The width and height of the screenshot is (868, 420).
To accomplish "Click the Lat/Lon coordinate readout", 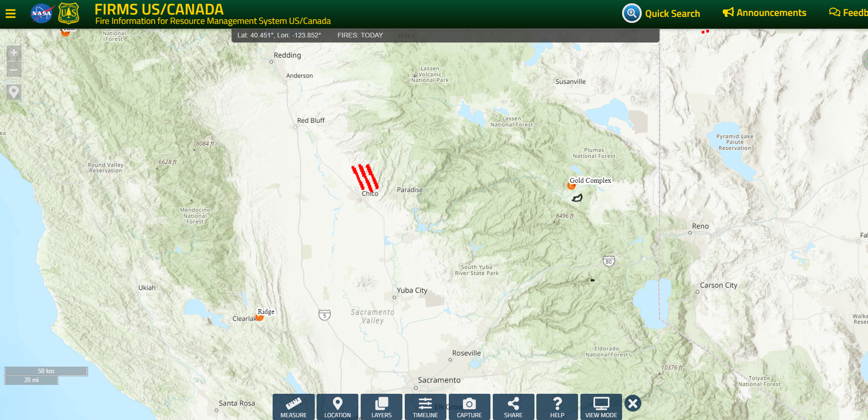I will [x=279, y=35].
